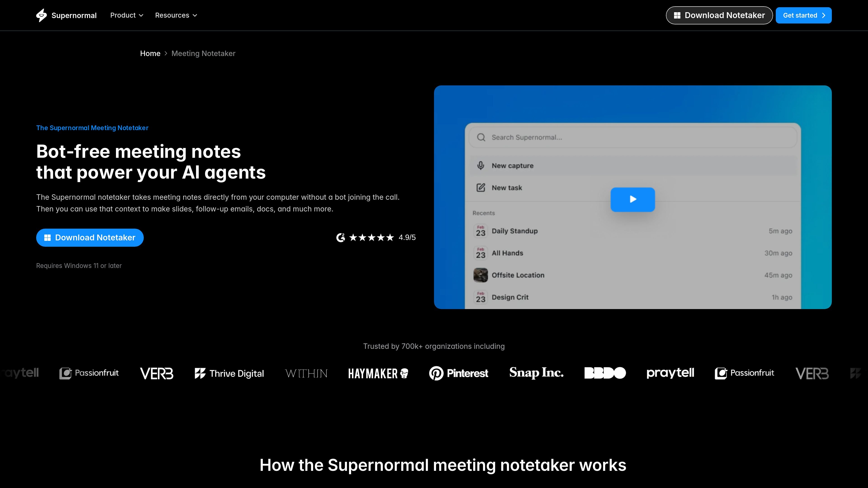
Task: Click the right Passionfruit logo
Action: [744, 373]
